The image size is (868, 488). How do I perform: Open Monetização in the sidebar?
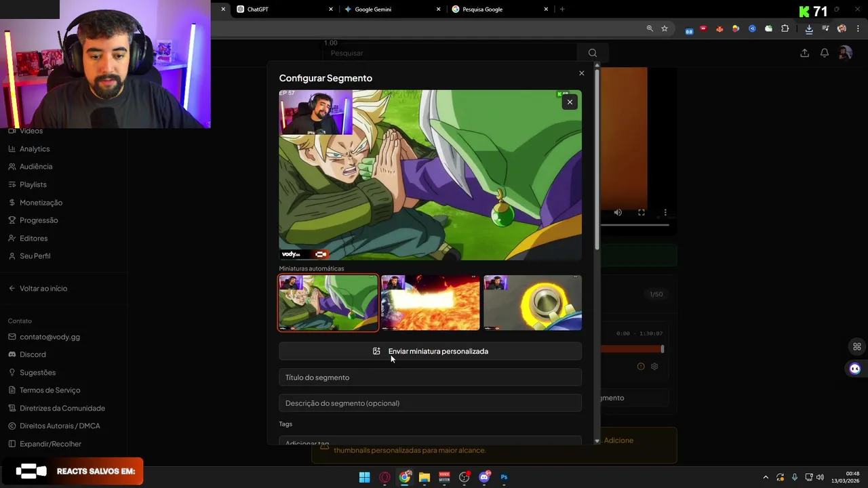point(41,203)
